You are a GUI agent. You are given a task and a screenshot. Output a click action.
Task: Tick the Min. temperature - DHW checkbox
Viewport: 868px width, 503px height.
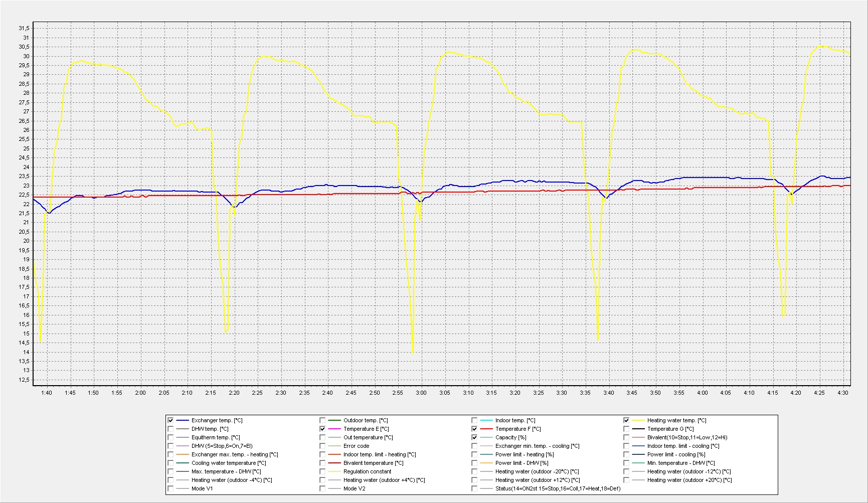(x=626, y=463)
